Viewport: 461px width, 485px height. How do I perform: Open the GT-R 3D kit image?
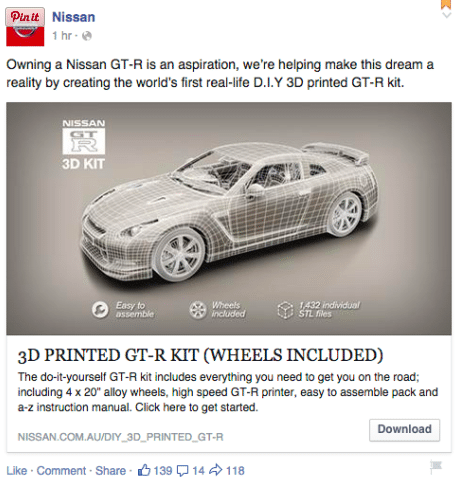click(229, 218)
